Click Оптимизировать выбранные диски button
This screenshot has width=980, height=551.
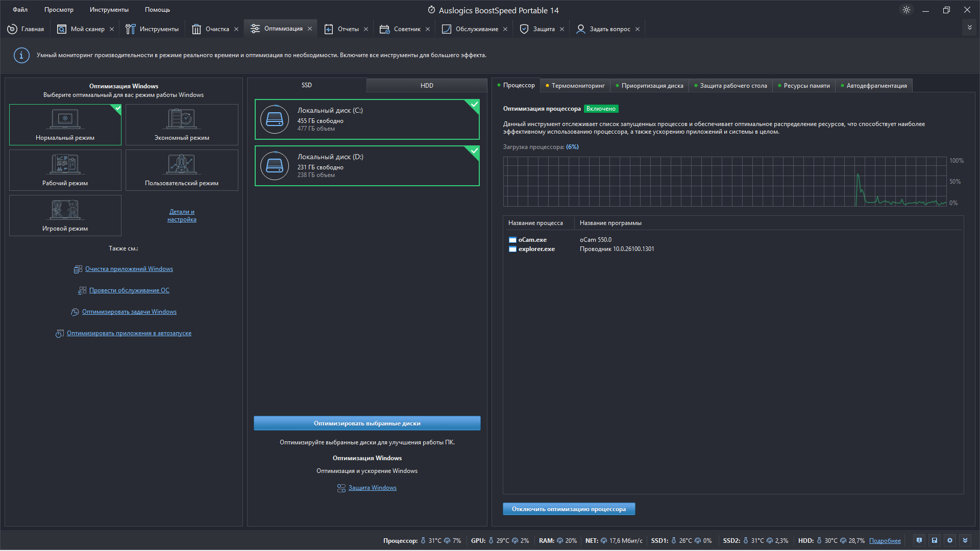(367, 423)
